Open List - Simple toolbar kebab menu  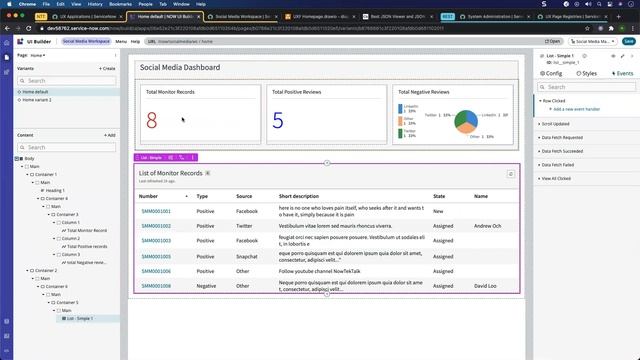(193, 158)
